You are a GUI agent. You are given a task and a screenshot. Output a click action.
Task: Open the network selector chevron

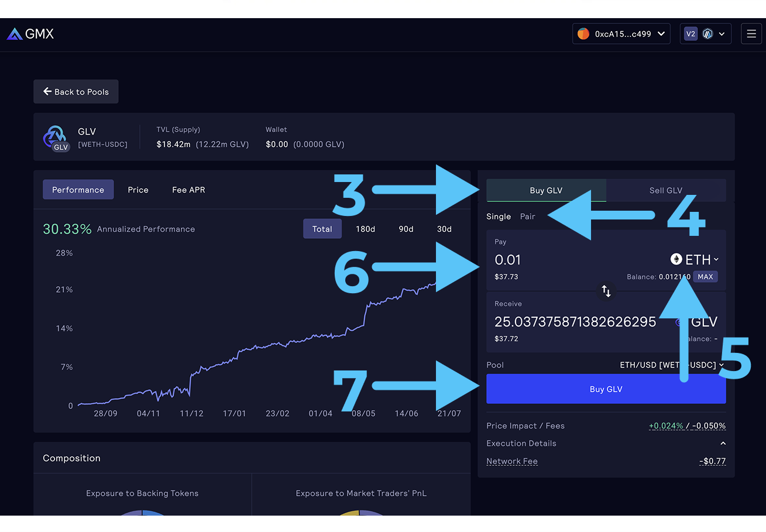pos(722,34)
